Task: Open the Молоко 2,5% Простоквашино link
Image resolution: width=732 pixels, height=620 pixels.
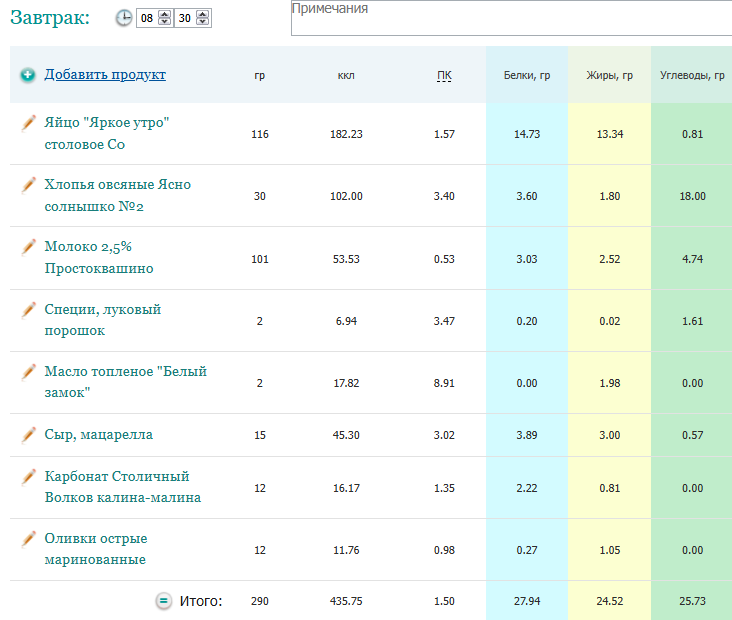Action: [x=99, y=258]
